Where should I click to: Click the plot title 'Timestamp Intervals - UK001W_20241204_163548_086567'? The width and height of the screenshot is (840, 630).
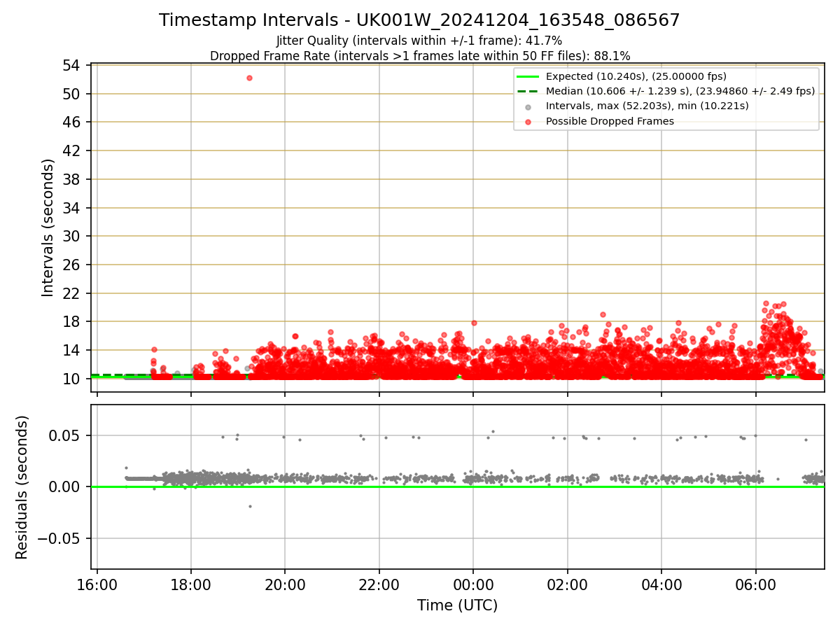coord(419,20)
